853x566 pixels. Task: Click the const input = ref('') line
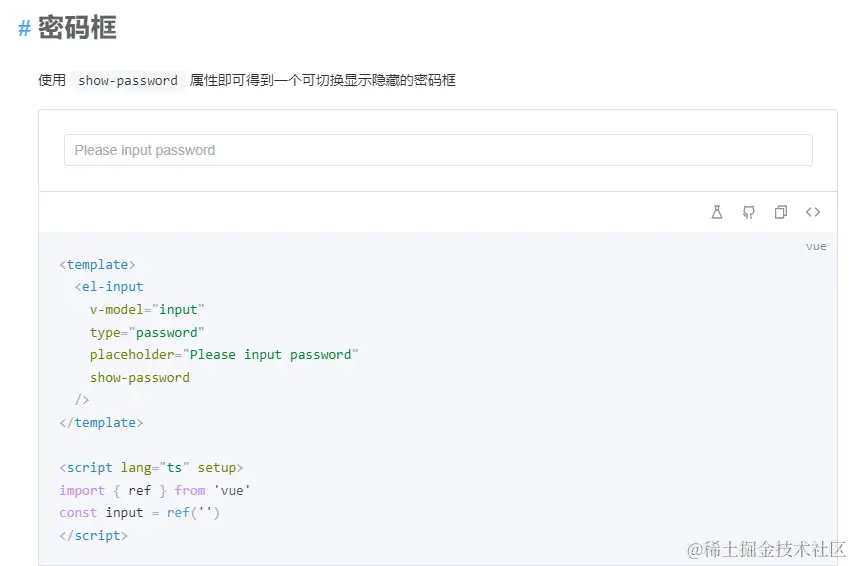click(x=139, y=513)
